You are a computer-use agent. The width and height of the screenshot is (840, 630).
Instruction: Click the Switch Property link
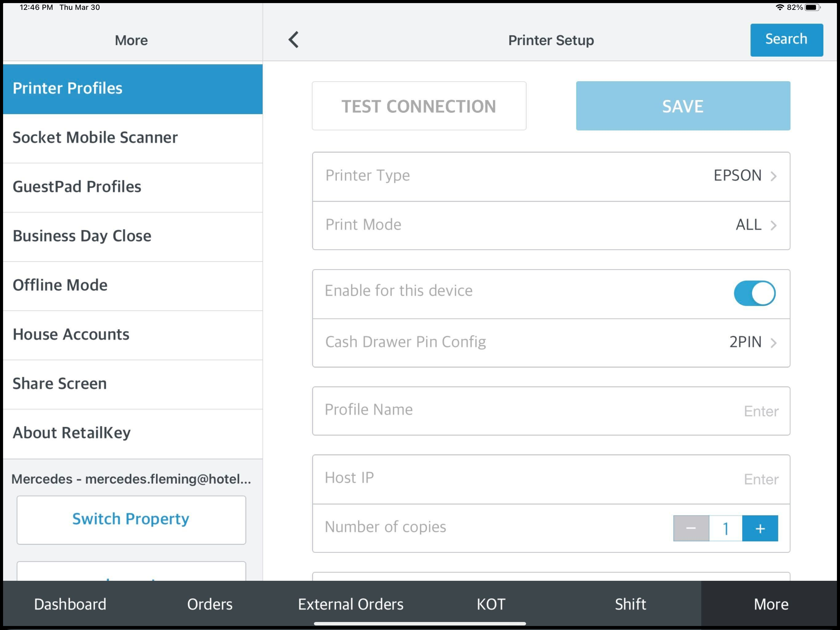click(132, 517)
